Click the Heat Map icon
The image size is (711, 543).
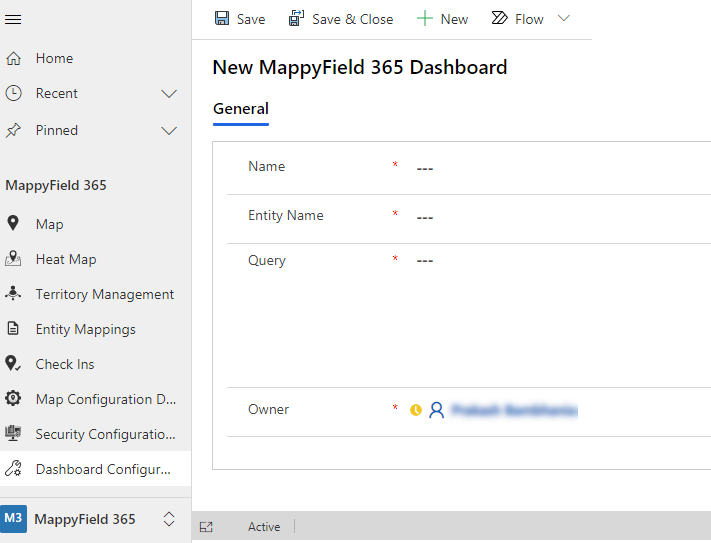13,258
